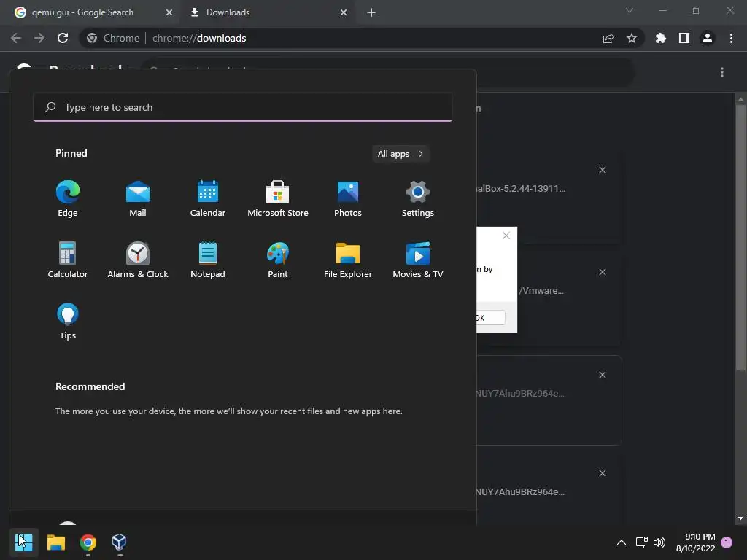This screenshot has width=747, height=560.
Task: Open the volume tray icon
Action: tap(659, 542)
